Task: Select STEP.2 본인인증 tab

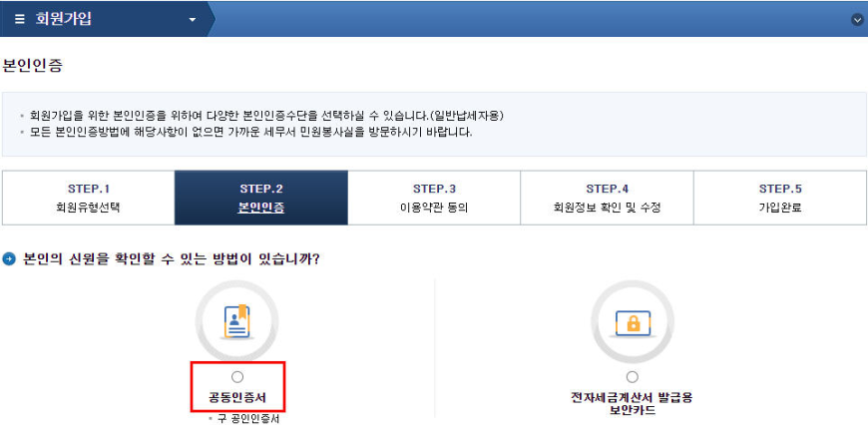Action: coord(261,198)
